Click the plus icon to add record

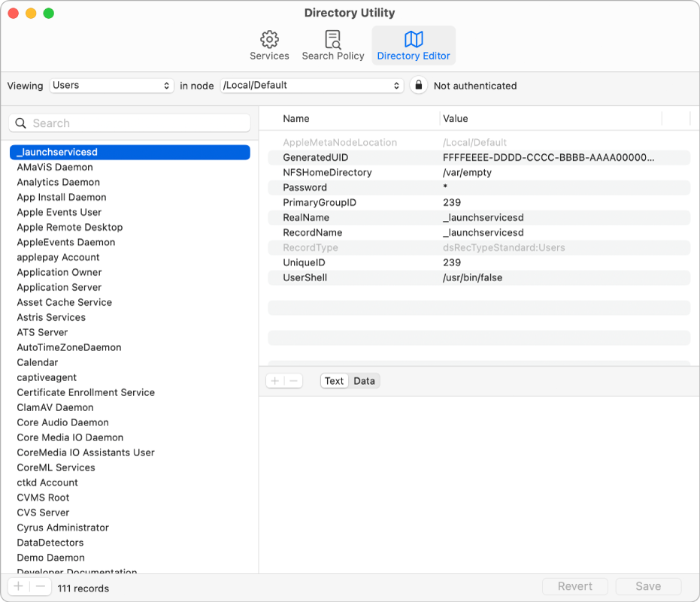click(19, 588)
